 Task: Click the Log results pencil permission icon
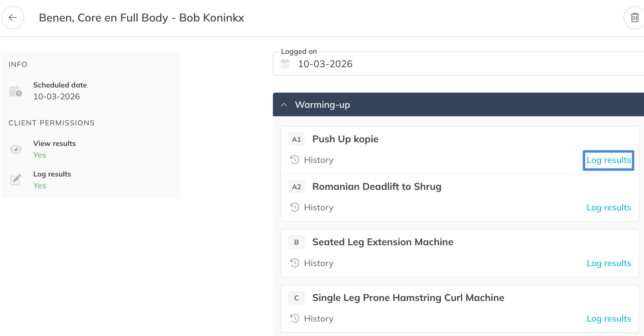pos(15,180)
